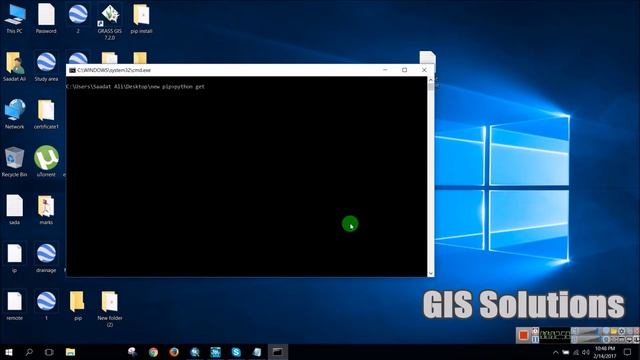Select the sada file on desktop

[15, 209]
